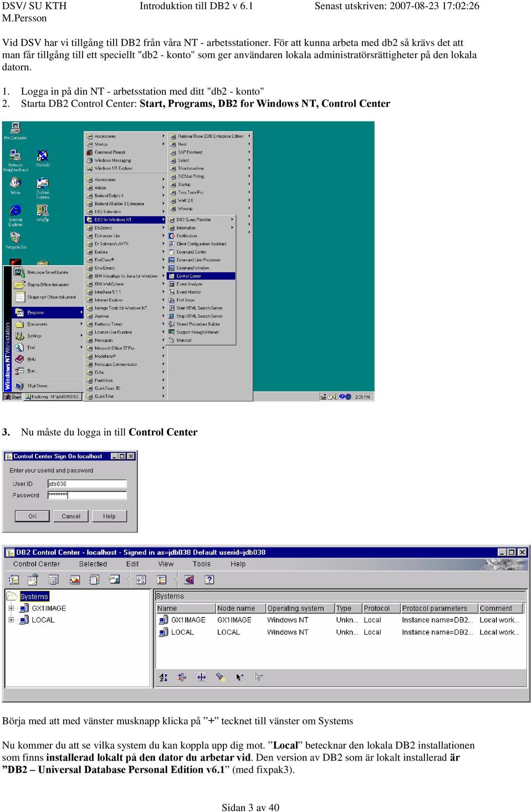This screenshot has height=812, width=532.
Task: Click the Password input field
Action: click(x=87, y=495)
